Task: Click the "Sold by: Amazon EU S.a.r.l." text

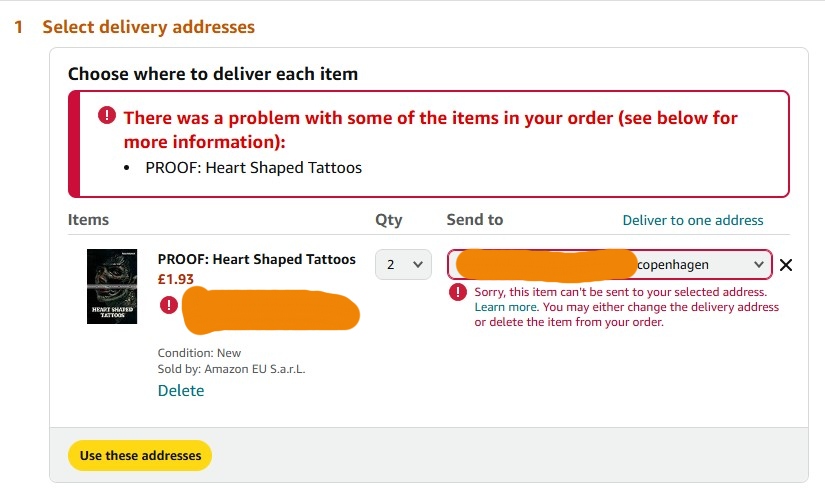Action: 232,369
